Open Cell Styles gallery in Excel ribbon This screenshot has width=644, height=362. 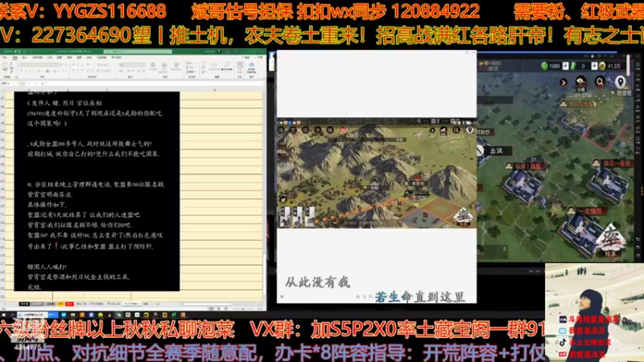click(x=176, y=67)
